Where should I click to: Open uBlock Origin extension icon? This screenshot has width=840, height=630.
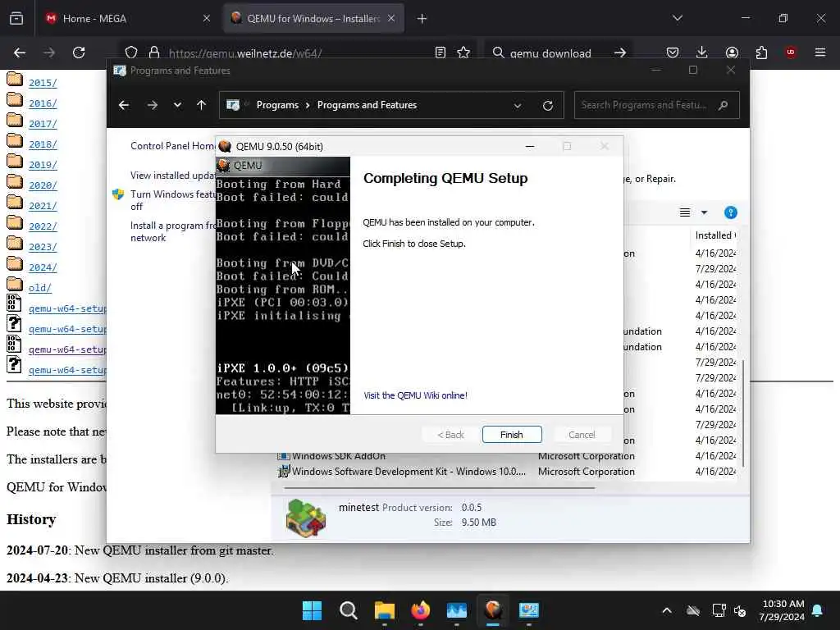791,52
